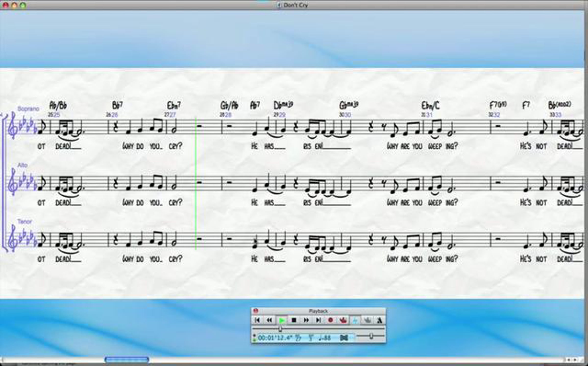The height and width of the screenshot is (366, 588).
Task: Toggle the blue metronome click icon
Action: [x=355, y=320]
